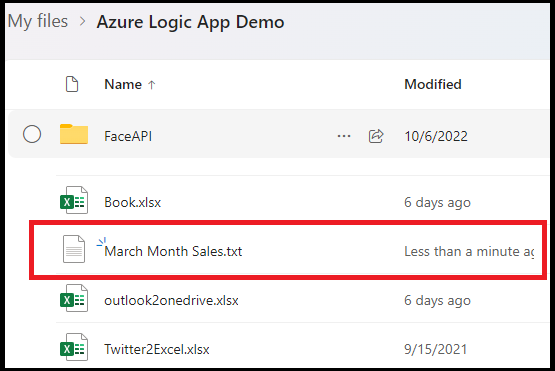Click the Azure Logic App Demo breadcrumb
The width and height of the screenshot is (555, 371).
pyautogui.click(x=190, y=22)
